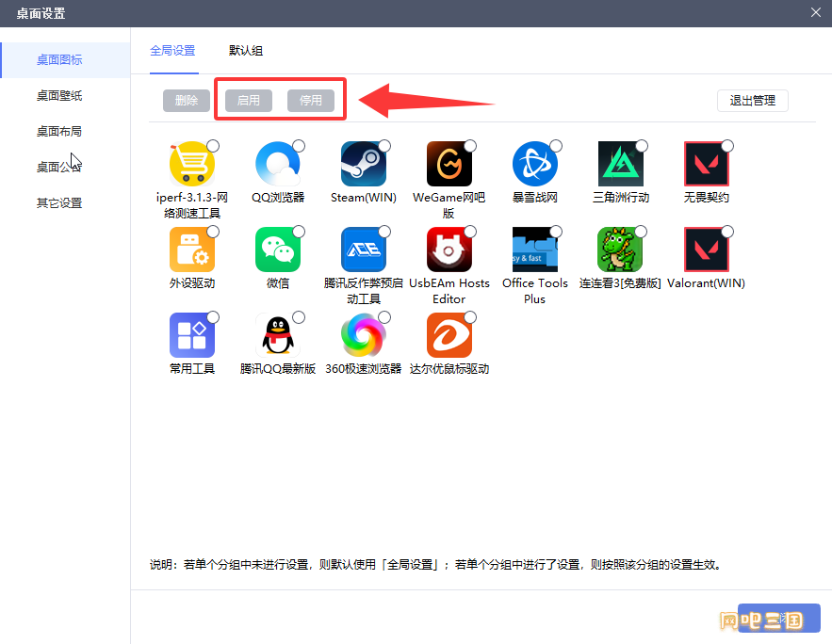Tick the selection circle on Office Tools Plus
Viewport: 832px width, 644px height.
(556, 232)
